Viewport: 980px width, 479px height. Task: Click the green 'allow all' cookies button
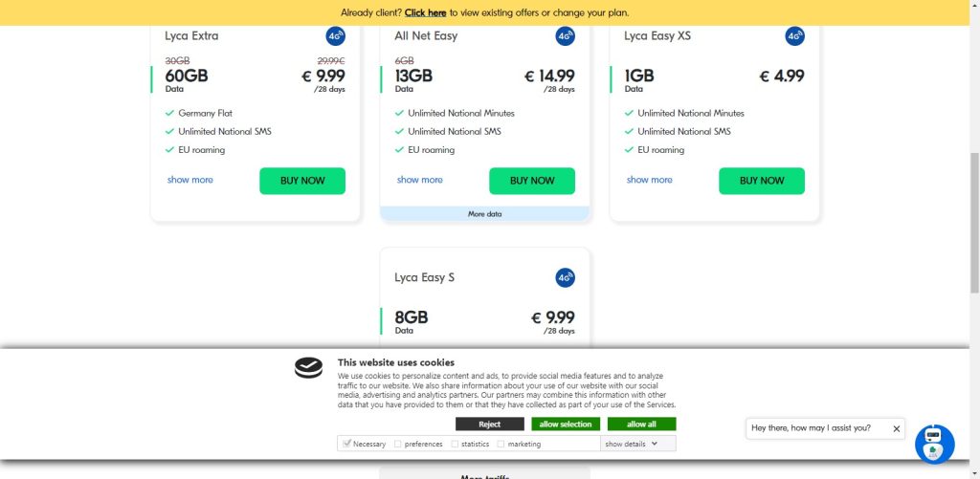point(641,425)
